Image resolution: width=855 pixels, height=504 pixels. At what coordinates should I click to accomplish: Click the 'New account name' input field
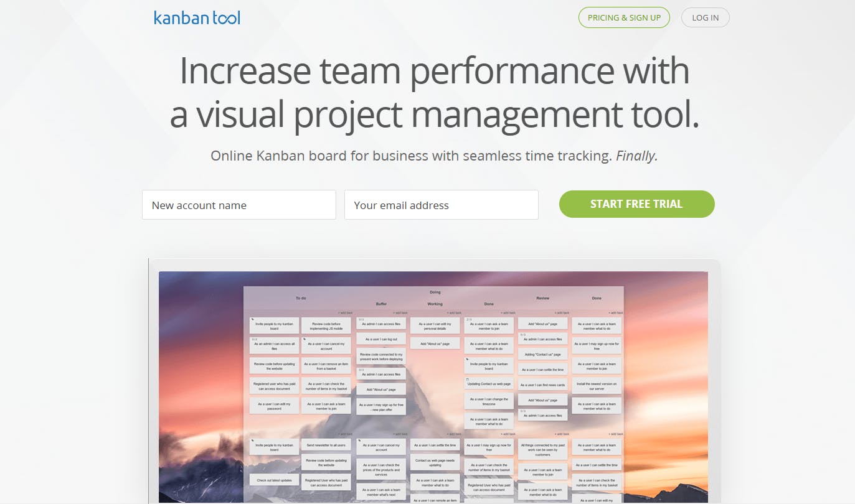pyautogui.click(x=239, y=204)
